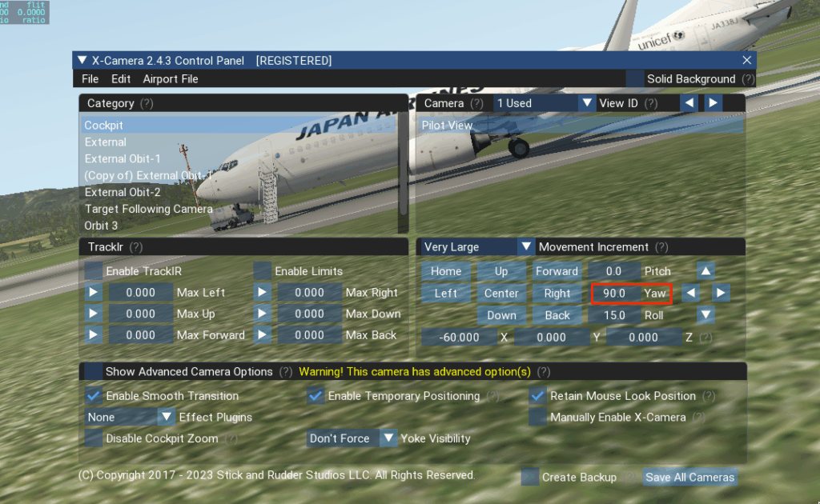Click the Yaw right arrow button
The width and height of the screenshot is (820, 504).
(721, 293)
